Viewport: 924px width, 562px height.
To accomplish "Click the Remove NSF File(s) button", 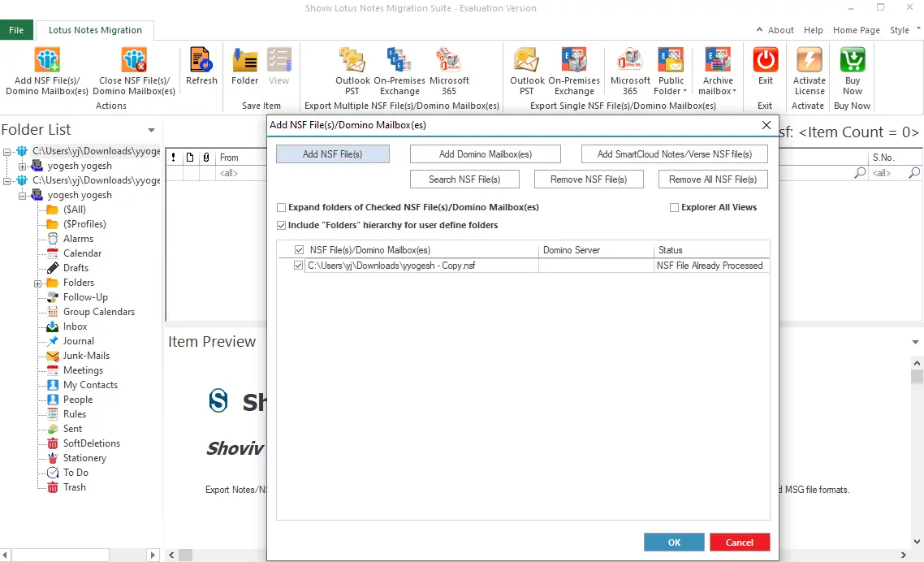I will [589, 179].
